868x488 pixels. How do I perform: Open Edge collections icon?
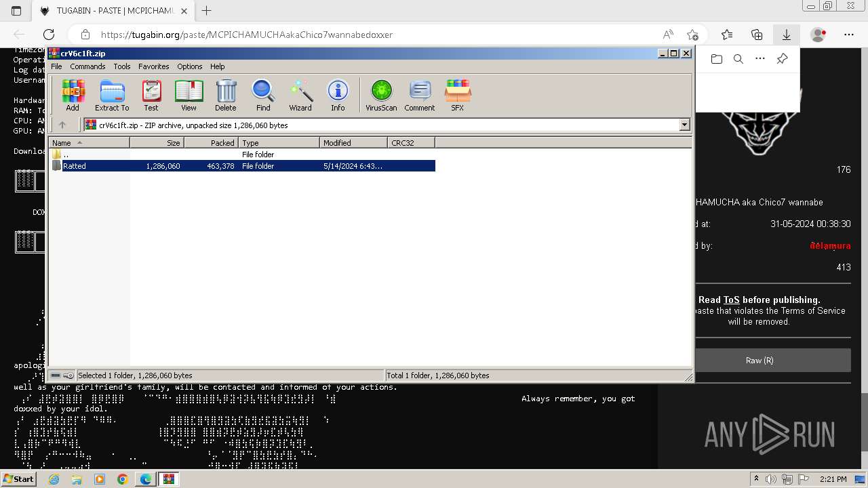(757, 35)
